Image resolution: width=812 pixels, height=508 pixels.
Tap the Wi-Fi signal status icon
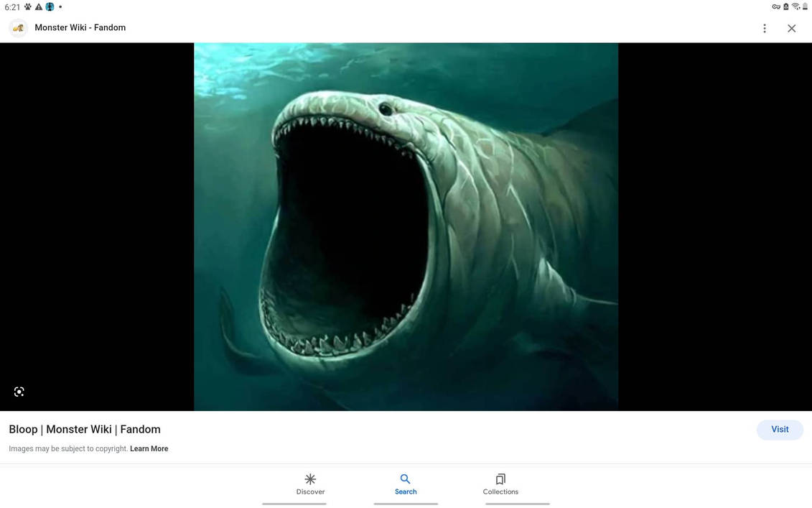click(796, 6)
